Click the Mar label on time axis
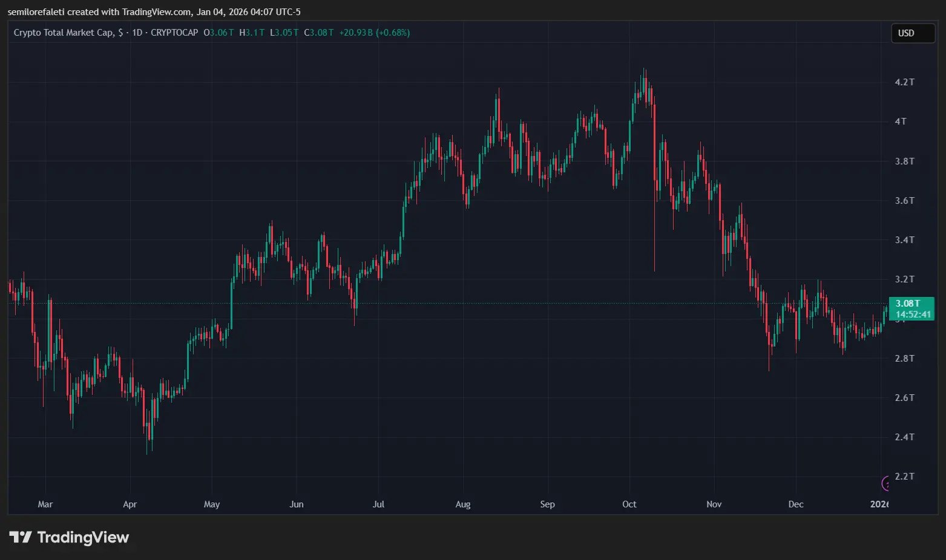The width and height of the screenshot is (946, 560). [x=45, y=504]
